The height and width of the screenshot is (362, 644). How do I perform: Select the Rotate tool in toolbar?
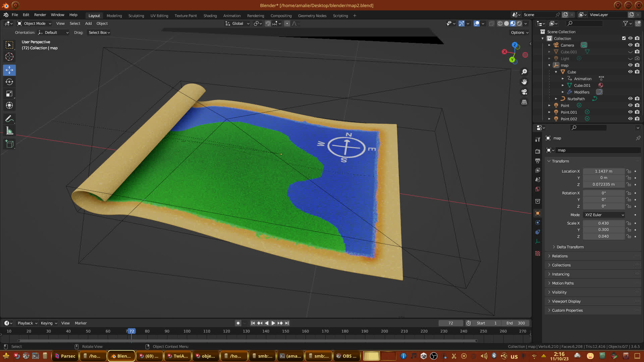coord(9,82)
